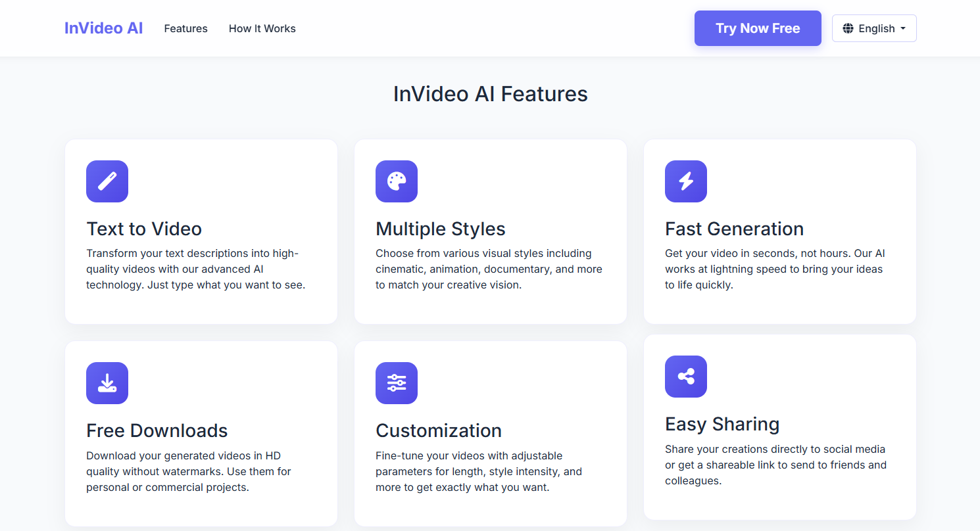Click the globe icon beside English

848,28
